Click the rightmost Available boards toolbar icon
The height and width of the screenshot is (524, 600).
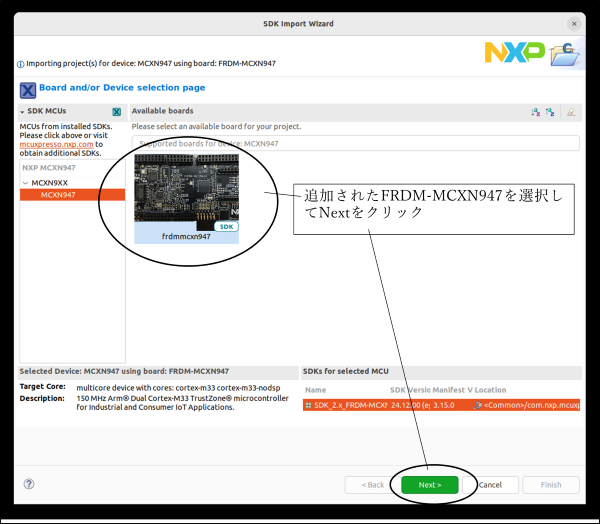click(571, 112)
